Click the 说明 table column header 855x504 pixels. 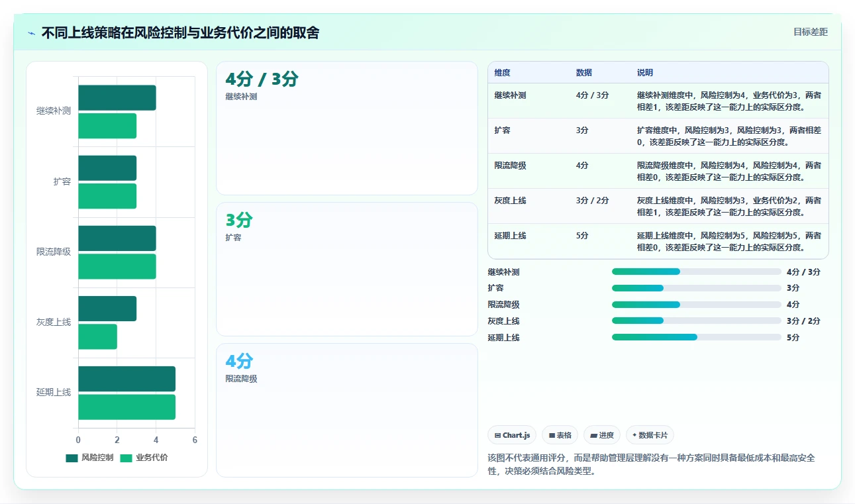[645, 73]
